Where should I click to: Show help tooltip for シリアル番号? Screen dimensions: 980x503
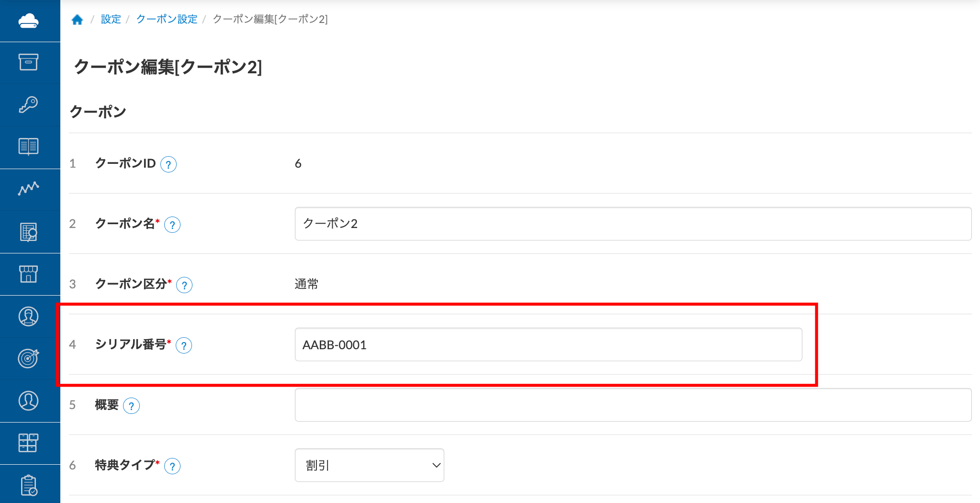click(184, 345)
